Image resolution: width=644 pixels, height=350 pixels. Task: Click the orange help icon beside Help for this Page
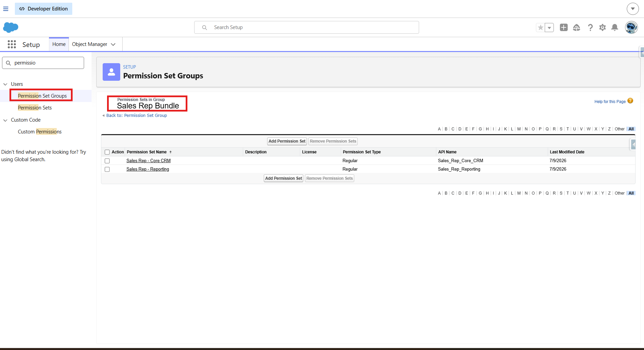pos(630,101)
